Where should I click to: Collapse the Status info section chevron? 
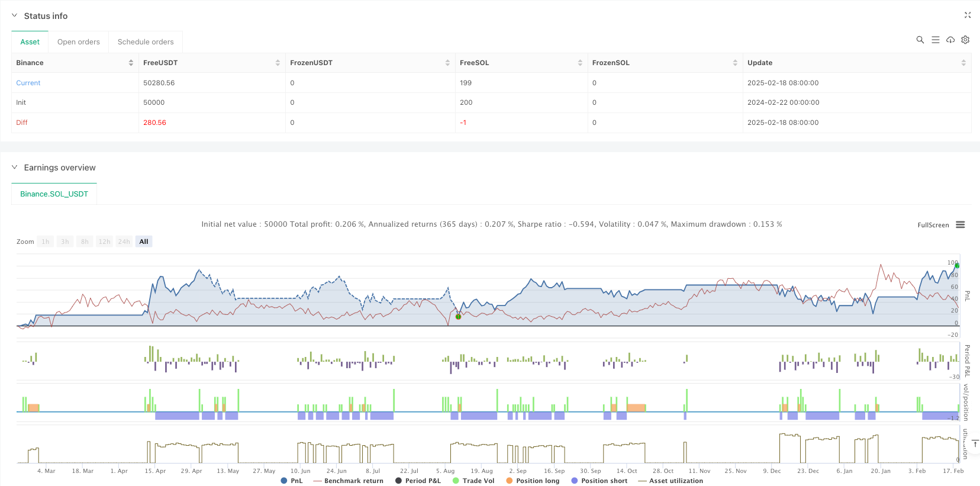coord(15,15)
